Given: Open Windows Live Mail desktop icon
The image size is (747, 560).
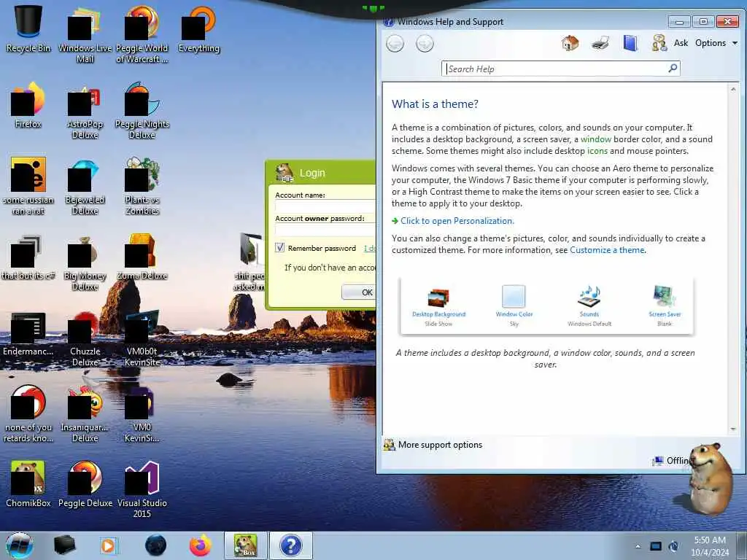Looking at the screenshot, I should pos(85,34).
